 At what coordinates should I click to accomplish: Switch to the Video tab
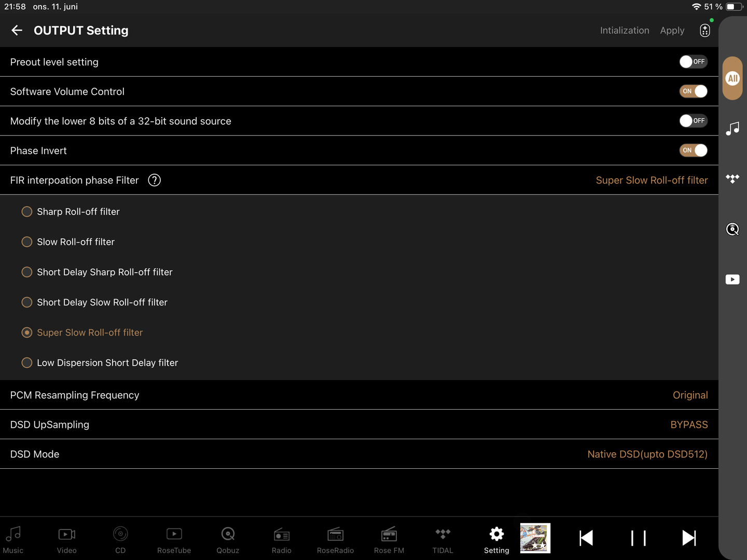[x=67, y=540]
